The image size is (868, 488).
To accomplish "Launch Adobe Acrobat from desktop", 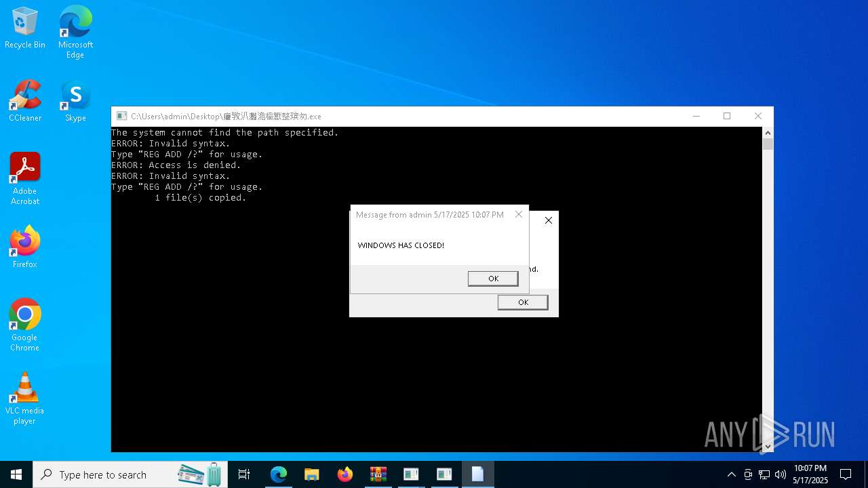I will click(x=25, y=179).
